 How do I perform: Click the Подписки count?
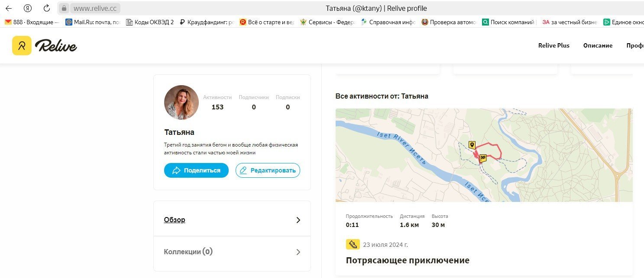[288, 107]
